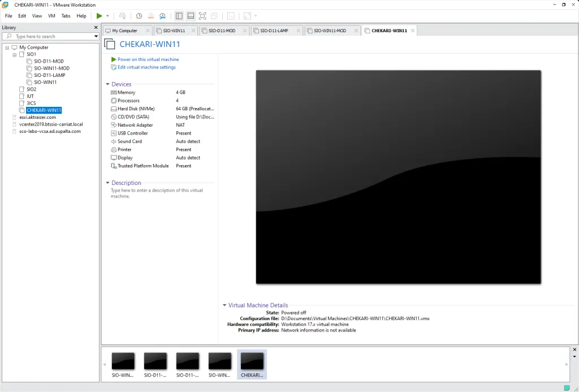Open the Snapshot Manager toolbar icon

point(163,16)
